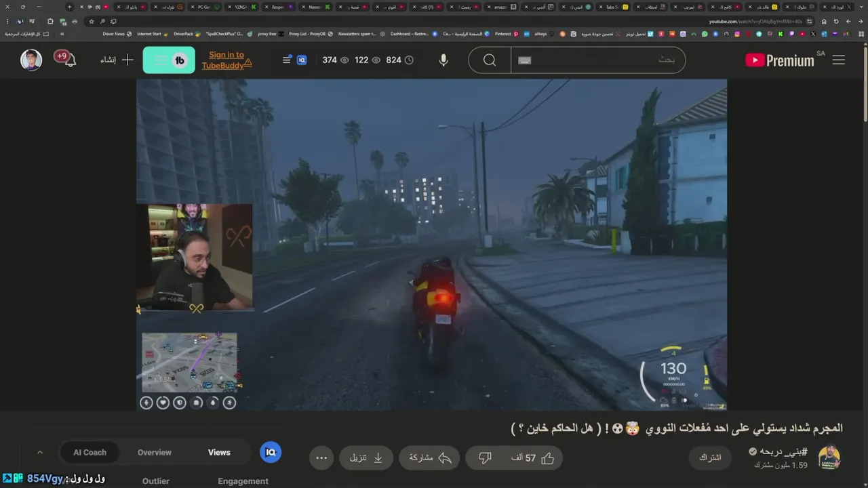This screenshot has width=868, height=488.
Task: Click the create (إنشاء) button
Action: click(x=117, y=60)
